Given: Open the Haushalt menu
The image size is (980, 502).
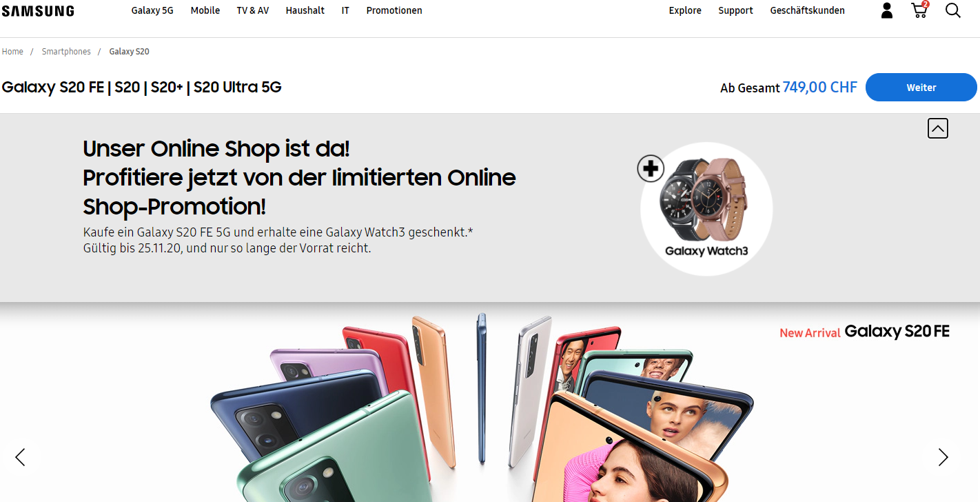Looking at the screenshot, I should click(305, 10).
